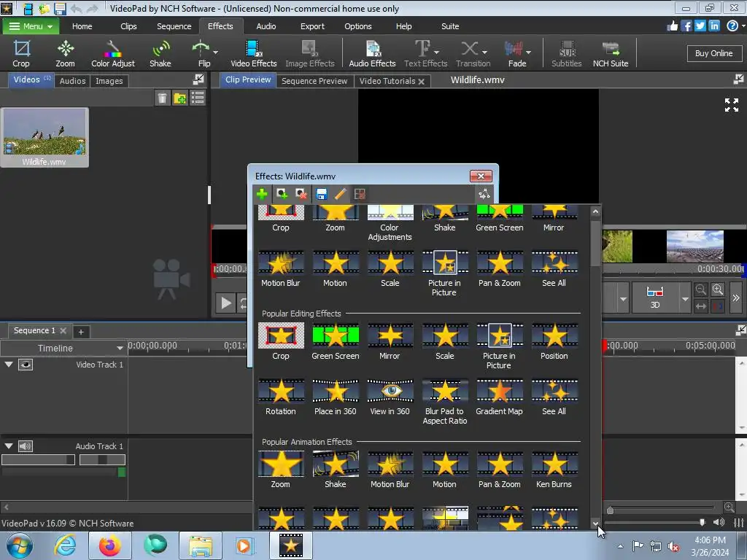Open the green Menu dropdown
This screenshot has width=747, height=560.
[x=31, y=26]
